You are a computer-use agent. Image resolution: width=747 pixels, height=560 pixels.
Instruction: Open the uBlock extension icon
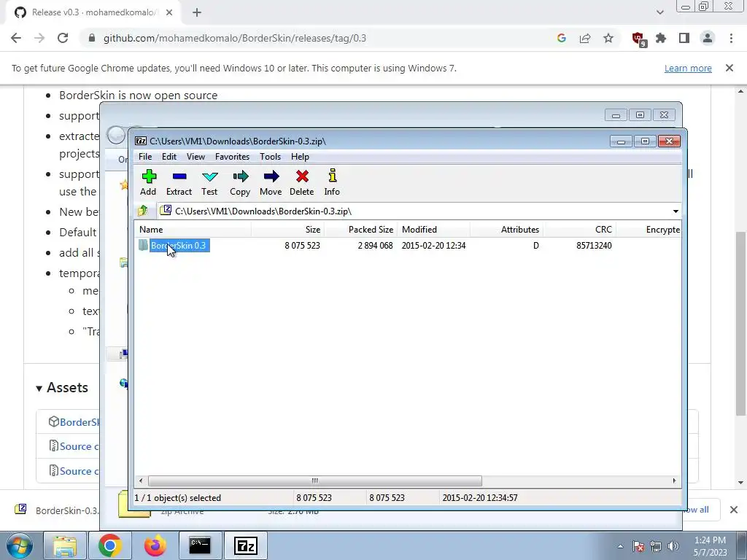[x=638, y=39]
